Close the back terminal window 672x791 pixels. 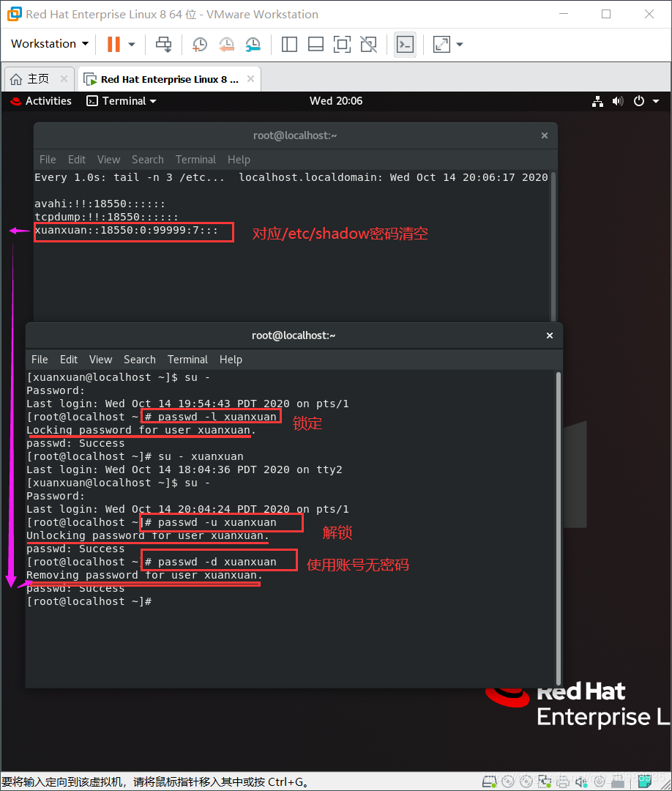coord(545,135)
